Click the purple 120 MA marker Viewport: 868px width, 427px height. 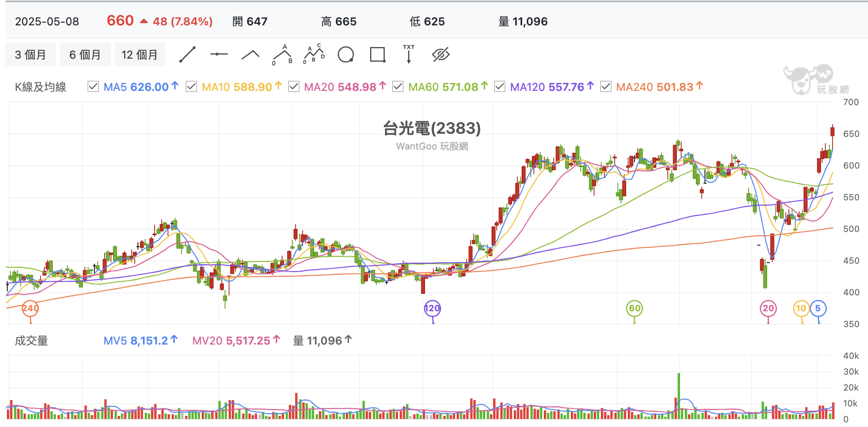click(432, 309)
